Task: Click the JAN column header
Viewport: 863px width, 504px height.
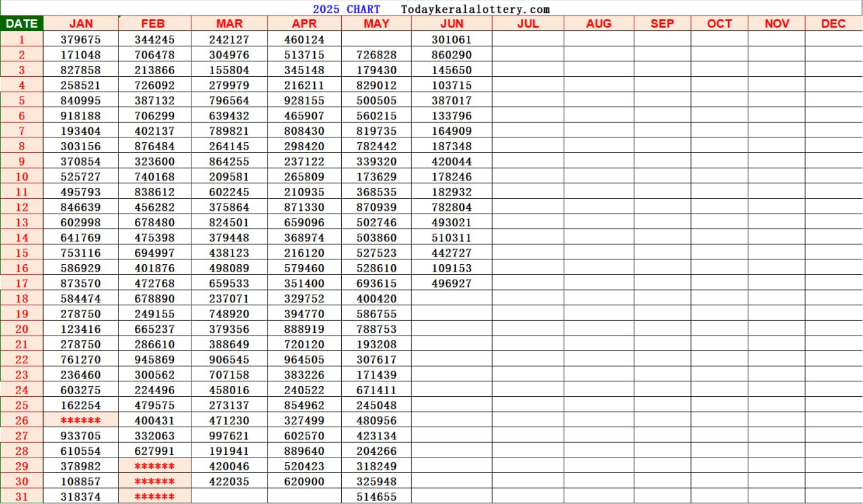Action: [x=81, y=24]
